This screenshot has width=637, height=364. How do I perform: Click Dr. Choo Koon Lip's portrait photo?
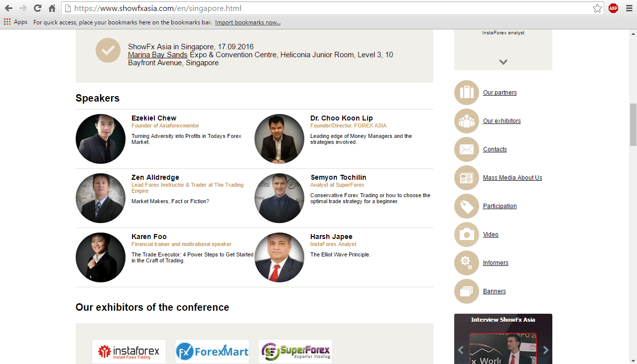[279, 139]
